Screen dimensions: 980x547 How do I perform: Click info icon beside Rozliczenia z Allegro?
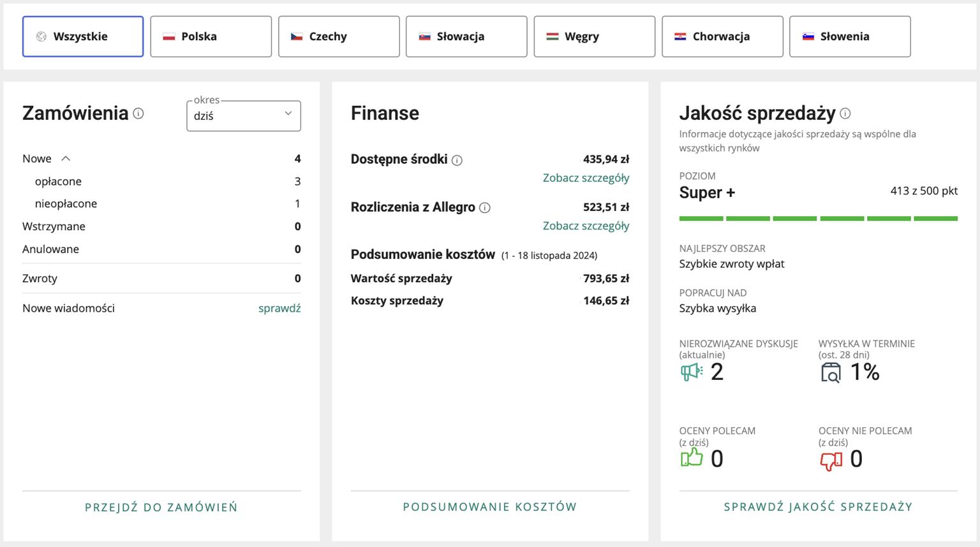click(485, 208)
